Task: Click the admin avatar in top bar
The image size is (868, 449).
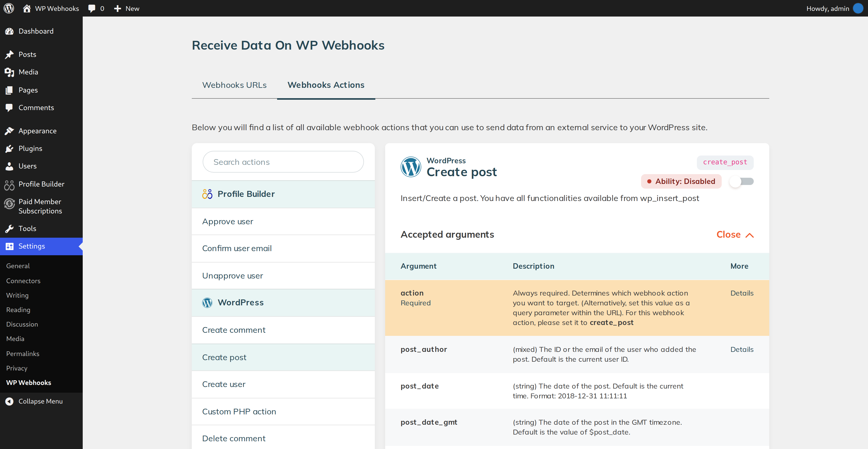Action: (x=858, y=9)
